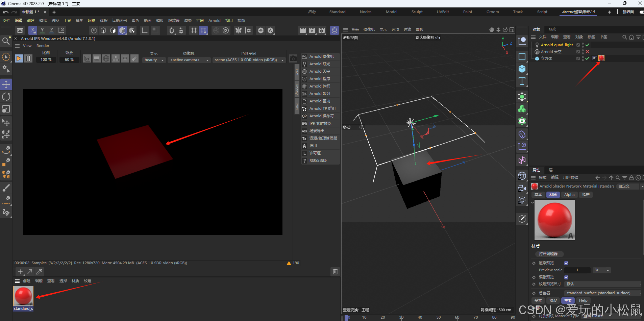The width and height of the screenshot is (644, 321).
Task: Click the symmetry icon in top toolbar
Action: pyautogui.click(x=239, y=30)
